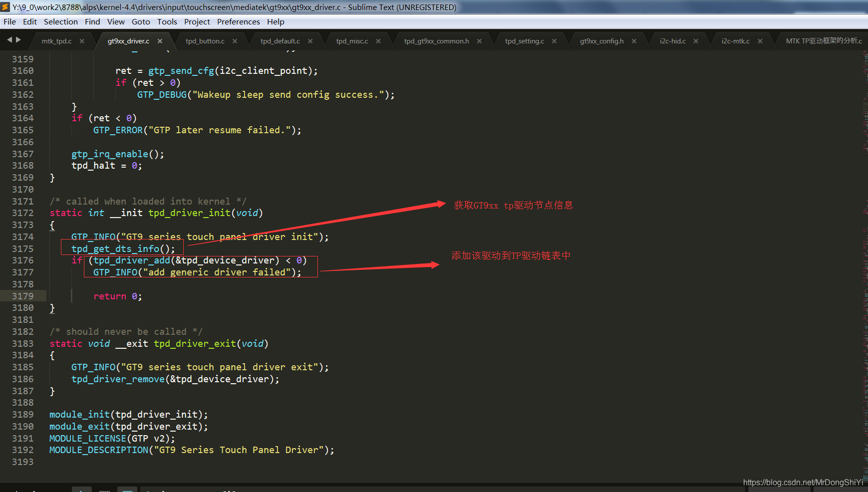
Task: Close the tpd_misc.c tab
Action: coord(378,41)
